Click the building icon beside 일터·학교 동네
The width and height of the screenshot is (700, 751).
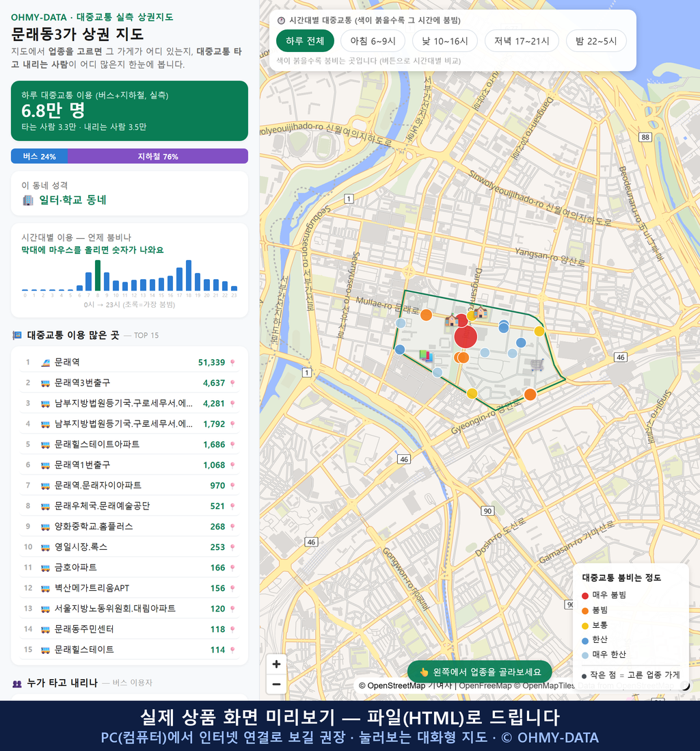point(28,200)
